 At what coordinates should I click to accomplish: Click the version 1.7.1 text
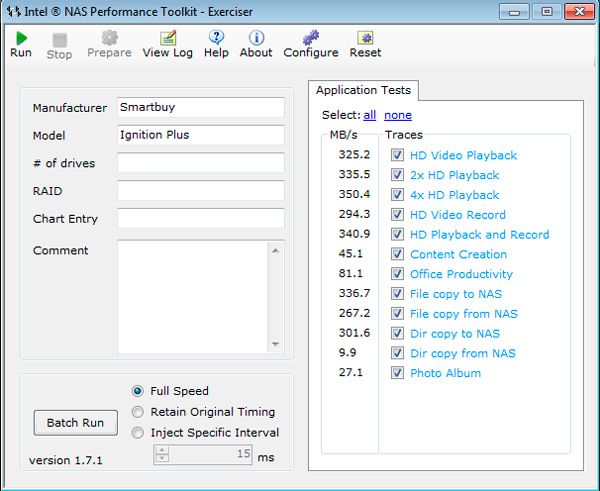coord(66,460)
